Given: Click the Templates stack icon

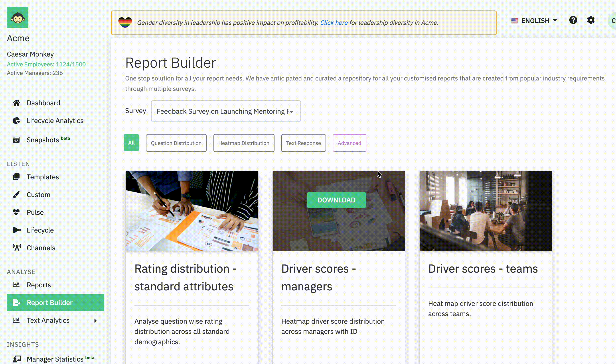Looking at the screenshot, I should pyautogui.click(x=16, y=177).
